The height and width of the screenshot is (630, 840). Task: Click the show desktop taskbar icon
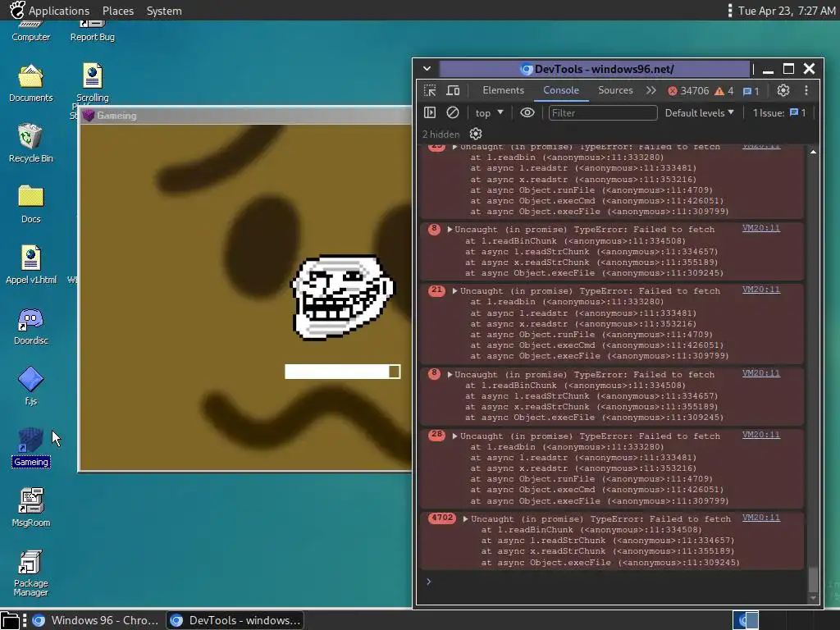10,620
